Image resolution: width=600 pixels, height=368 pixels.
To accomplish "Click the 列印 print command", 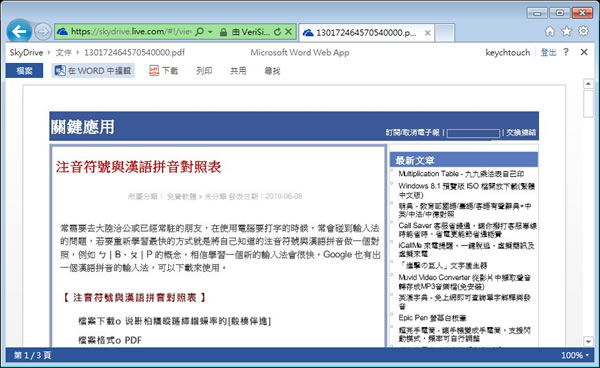I will (x=204, y=71).
